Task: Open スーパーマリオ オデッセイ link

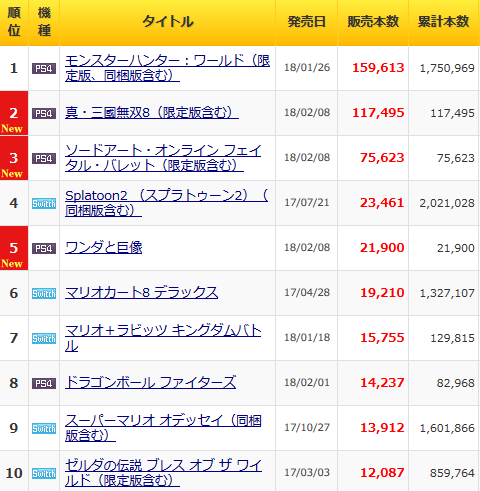Action: coord(163,428)
